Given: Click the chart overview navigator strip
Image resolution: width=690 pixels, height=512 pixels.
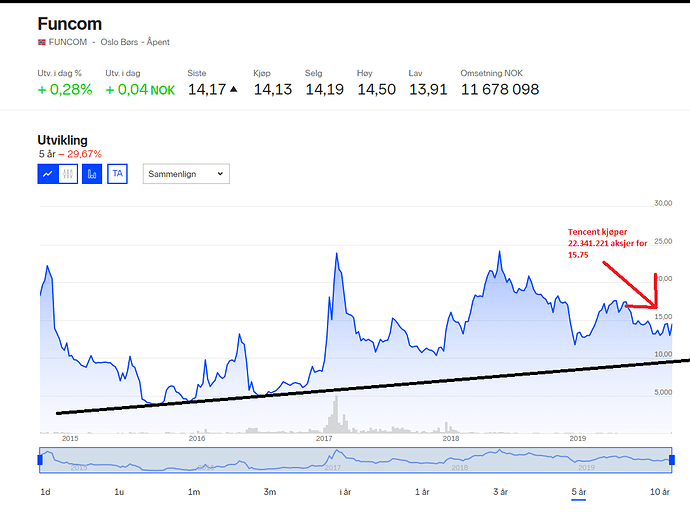Looking at the screenshot, I should (356, 460).
